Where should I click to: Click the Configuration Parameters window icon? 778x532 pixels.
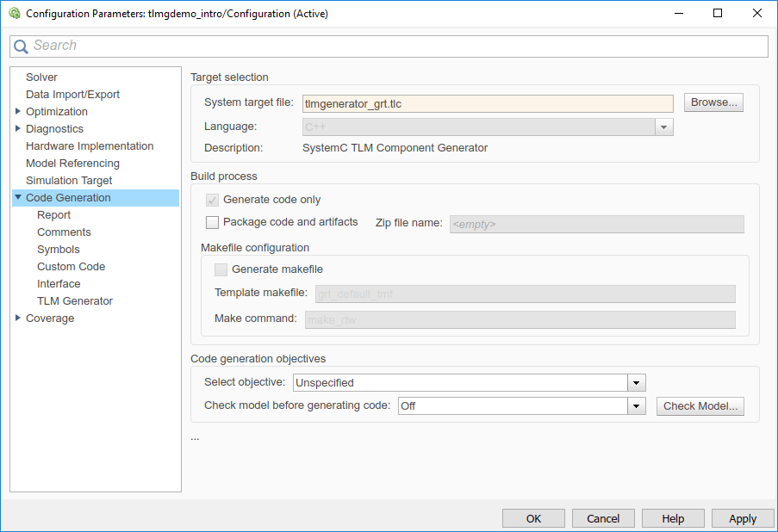point(14,14)
